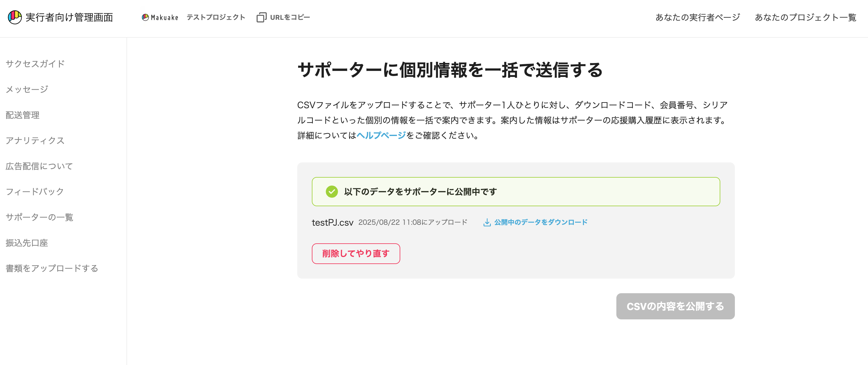Open あなたのプロジェクト一覧 in header
This screenshot has height=365, width=868.
805,17
